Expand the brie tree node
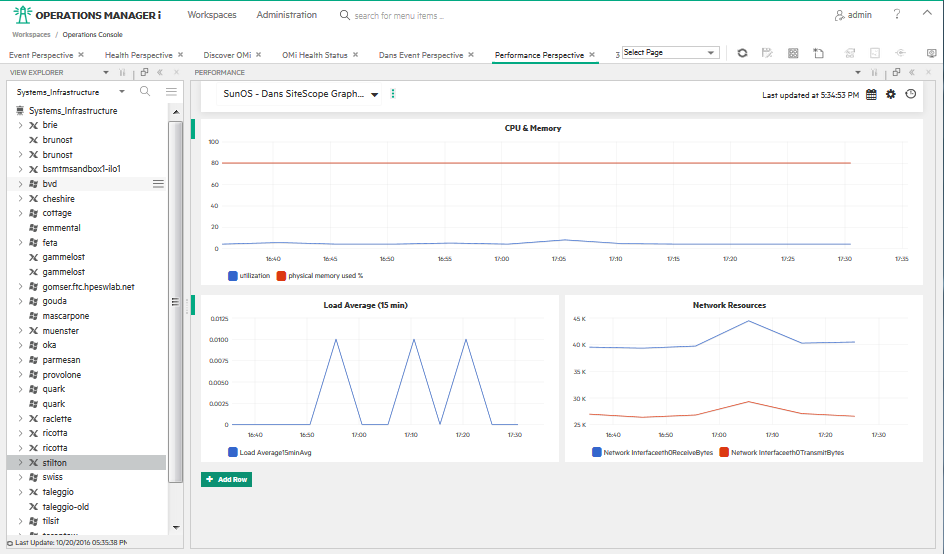The height and width of the screenshot is (554, 944). click(20, 125)
